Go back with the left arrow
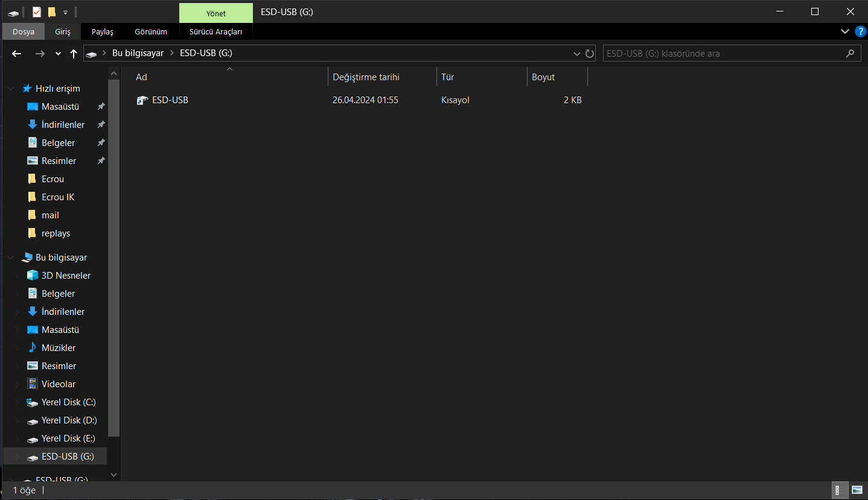Viewport: 868px width, 500px height. click(x=17, y=53)
